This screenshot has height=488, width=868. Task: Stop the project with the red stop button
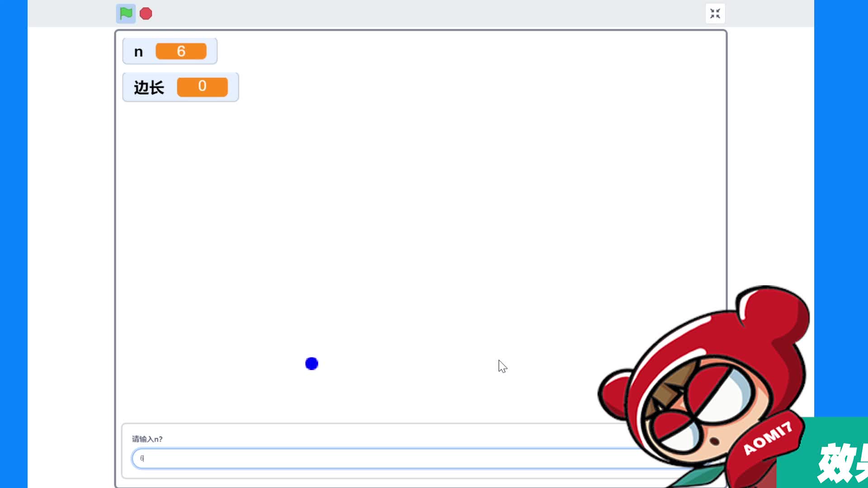(146, 14)
